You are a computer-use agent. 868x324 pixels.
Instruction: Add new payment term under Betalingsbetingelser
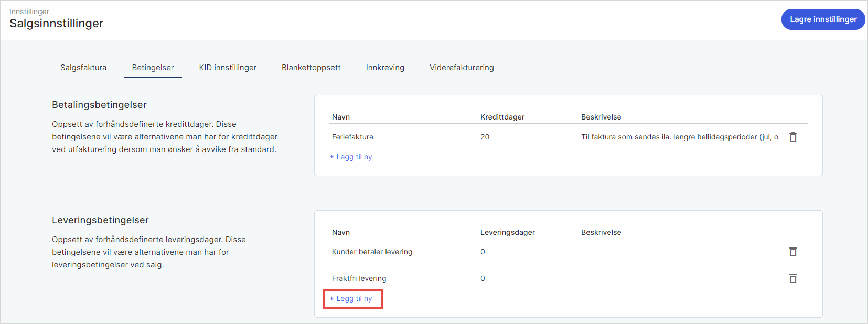351,157
